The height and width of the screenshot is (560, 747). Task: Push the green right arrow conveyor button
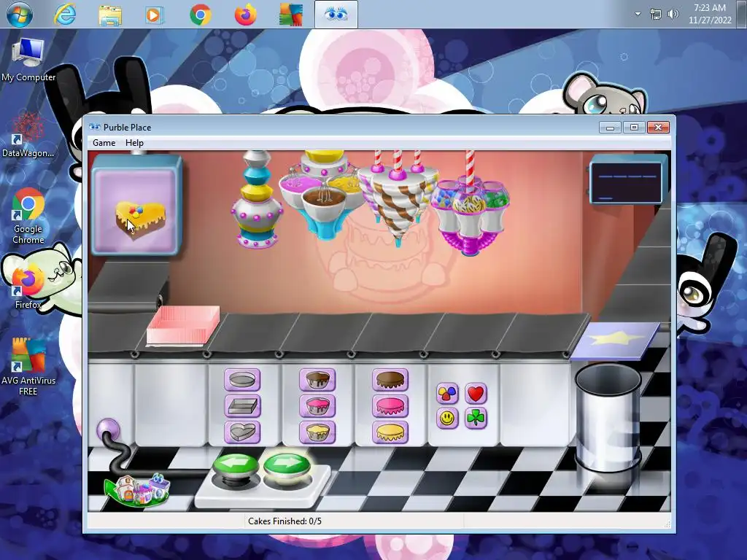286,467
